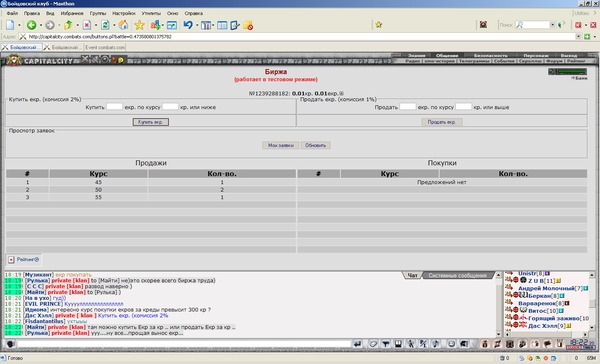Click the walking figure icon in chat toolbar
The height and width of the screenshot is (364, 600).
411,344
